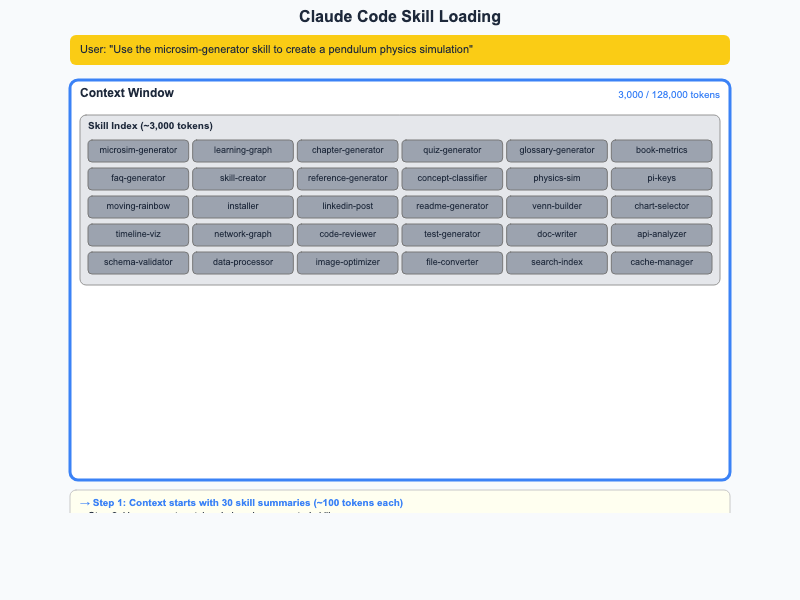The width and height of the screenshot is (800, 600).
Task: Click the quiz-generator skill
Action: pos(452,151)
